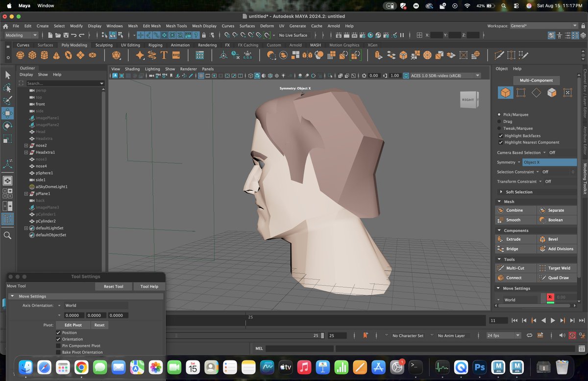Uncheck Position in Tool Settings pivot
This screenshot has height=381, width=588.
coord(58,333)
